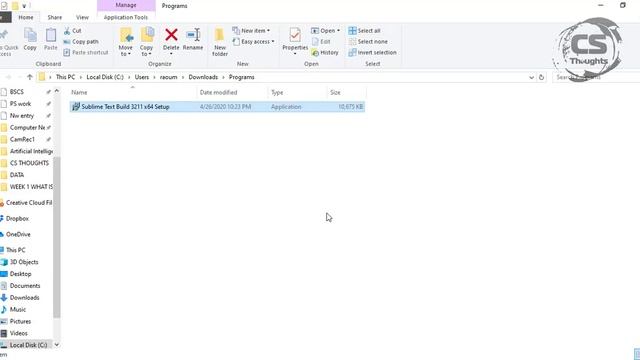Open the CamRec1 folder in sidebar
Viewport: 640px width, 360px height.
pos(22,139)
